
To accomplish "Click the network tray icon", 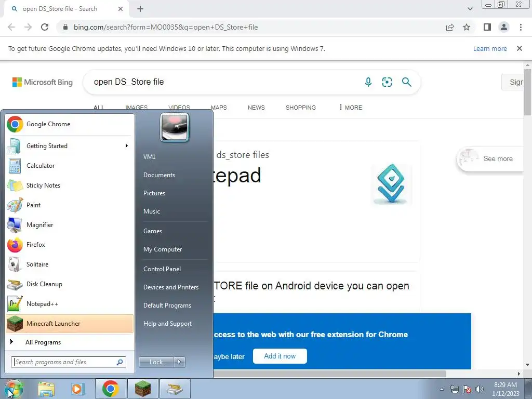I will 454,389.
